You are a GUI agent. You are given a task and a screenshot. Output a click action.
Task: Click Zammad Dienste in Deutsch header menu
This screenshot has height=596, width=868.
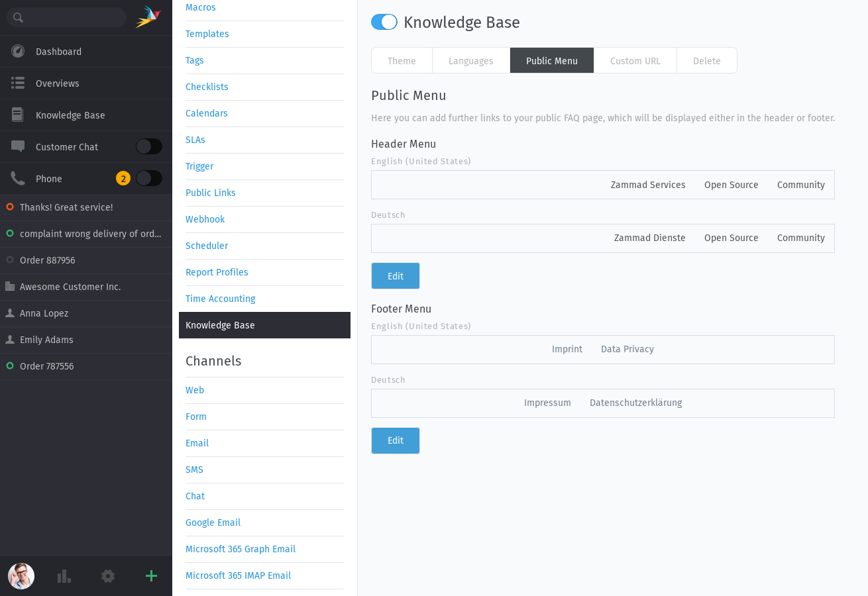click(x=650, y=238)
